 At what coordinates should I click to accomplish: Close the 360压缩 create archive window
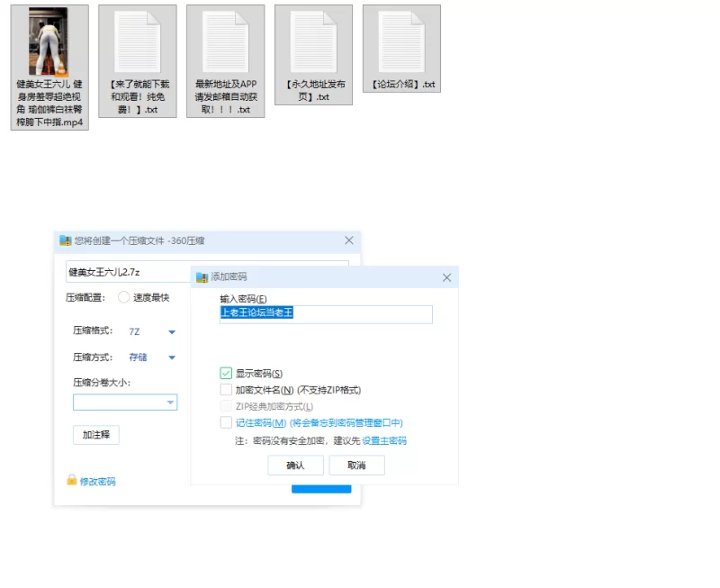[349, 240]
